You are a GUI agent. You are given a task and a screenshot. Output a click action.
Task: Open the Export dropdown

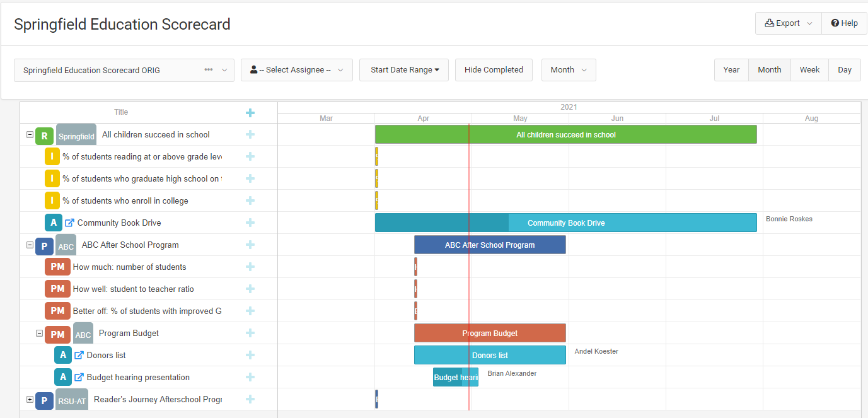point(789,23)
